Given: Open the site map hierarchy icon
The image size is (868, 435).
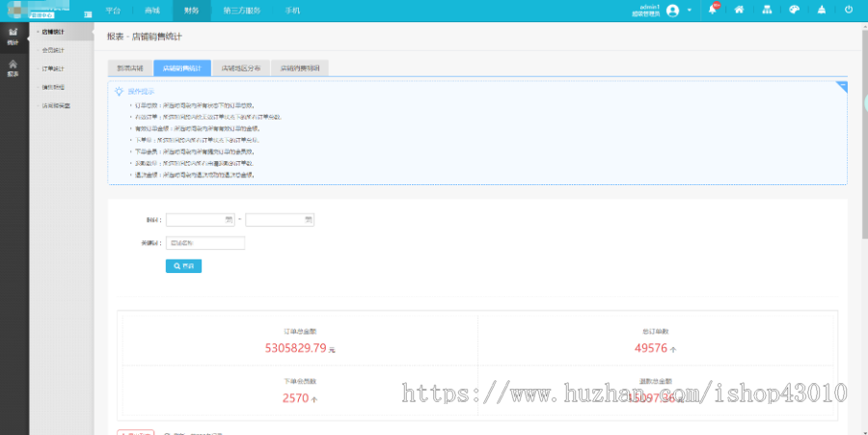Looking at the screenshot, I should [x=767, y=10].
